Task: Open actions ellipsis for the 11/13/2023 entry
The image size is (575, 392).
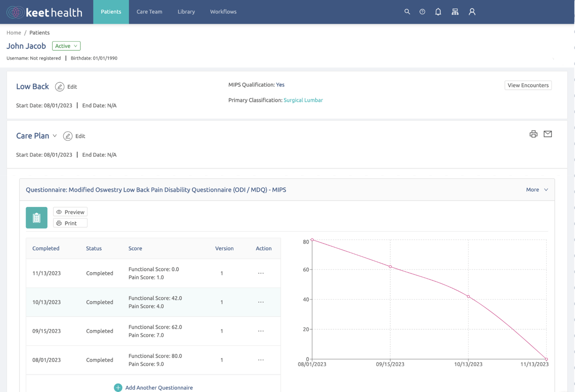Action: coord(261,273)
